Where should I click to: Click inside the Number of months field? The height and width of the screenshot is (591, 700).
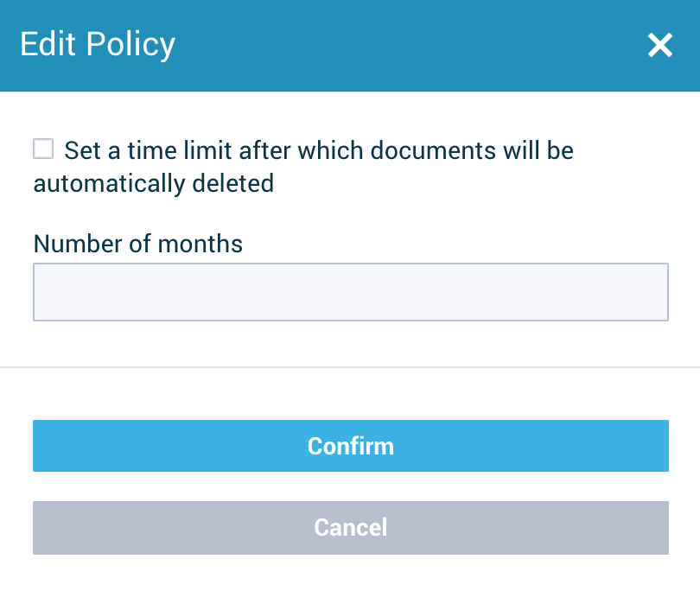(x=351, y=291)
